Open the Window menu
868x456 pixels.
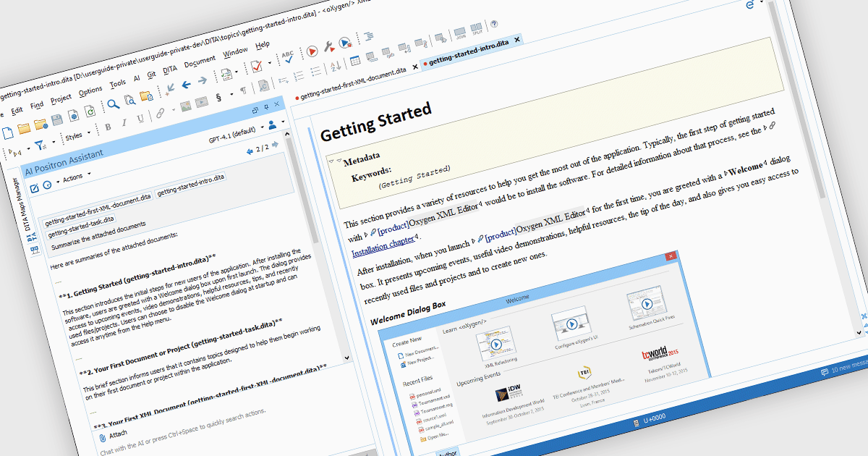(235, 52)
